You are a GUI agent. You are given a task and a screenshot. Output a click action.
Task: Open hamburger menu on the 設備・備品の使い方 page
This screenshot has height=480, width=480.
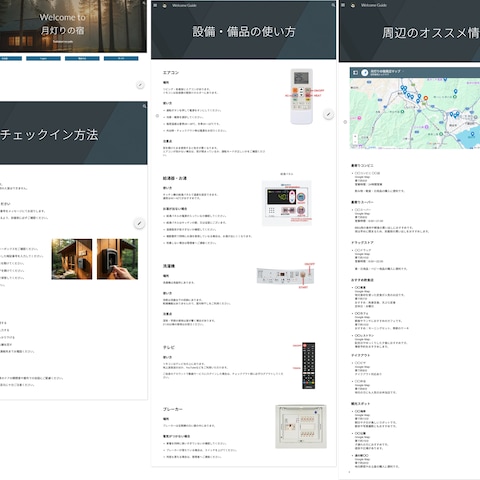(155, 5)
